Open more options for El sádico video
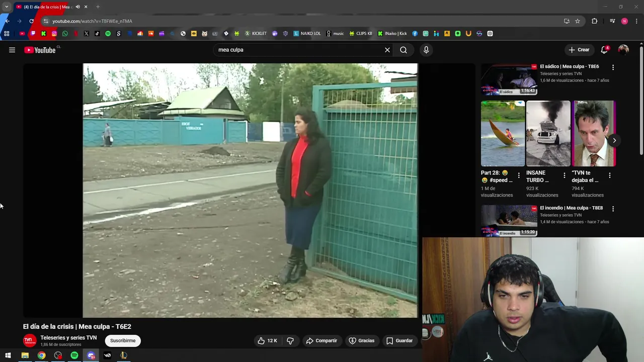This screenshot has height=362, width=644. pos(613,67)
